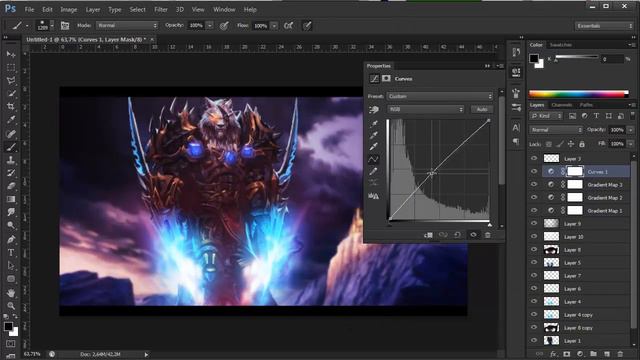Viewport: 640px width, 360px height.
Task: Select the Brush tool in toolbox
Action: [11, 147]
